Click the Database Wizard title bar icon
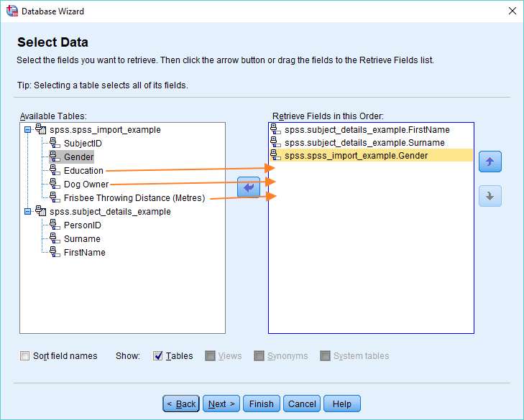The width and height of the screenshot is (524, 420). pos(12,11)
